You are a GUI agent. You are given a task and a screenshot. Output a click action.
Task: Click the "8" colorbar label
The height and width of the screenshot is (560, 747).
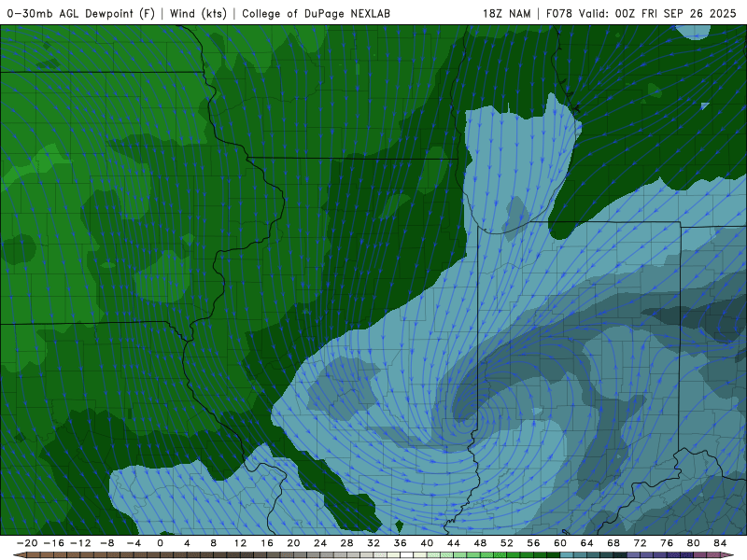[214, 543]
